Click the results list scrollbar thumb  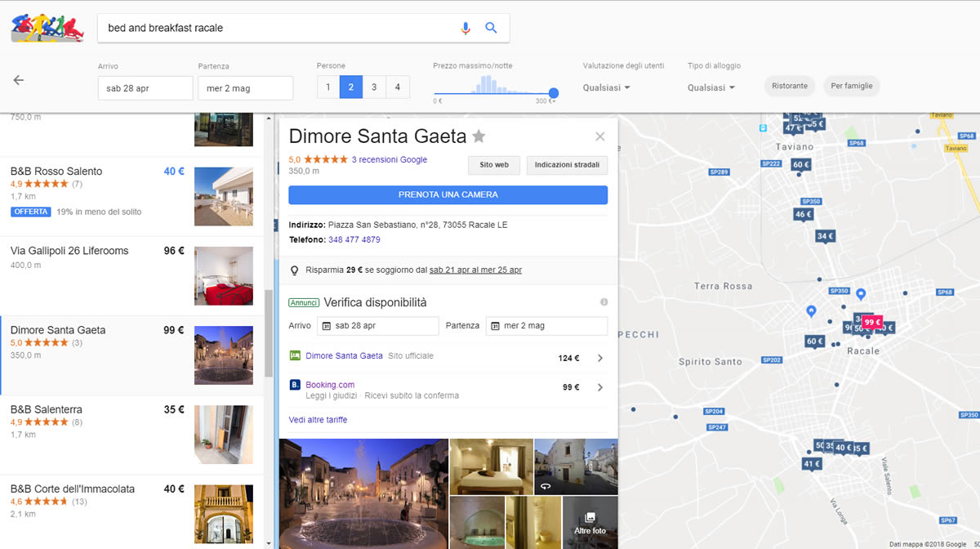tap(269, 333)
